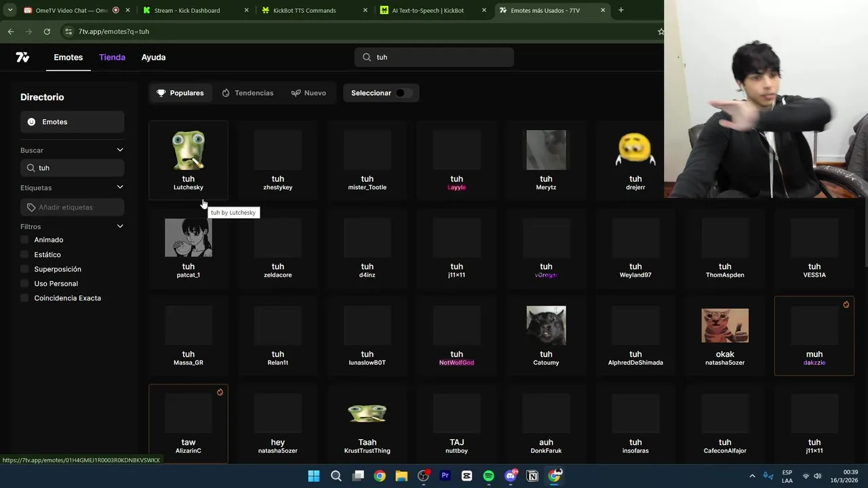Click the sidebar Buscar search input
868x488 pixels.
[72, 168]
